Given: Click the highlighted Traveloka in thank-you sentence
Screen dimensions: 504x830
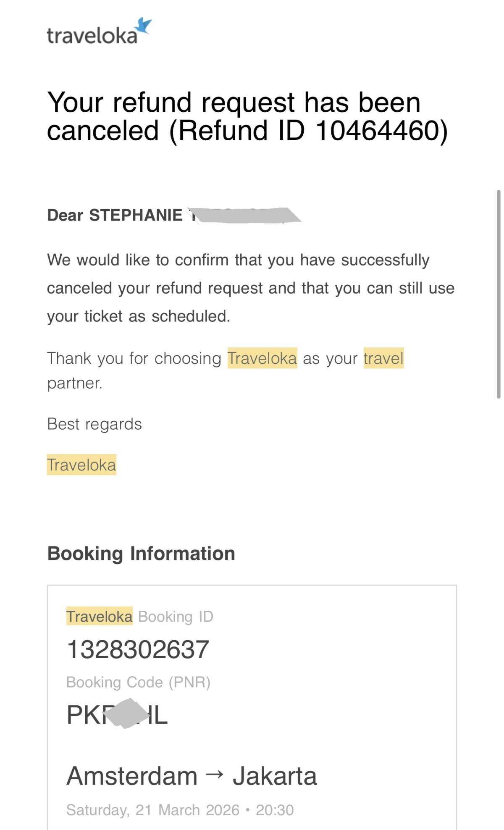Looking at the screenshot, I should pyautogui.click(x=262, y=358).
